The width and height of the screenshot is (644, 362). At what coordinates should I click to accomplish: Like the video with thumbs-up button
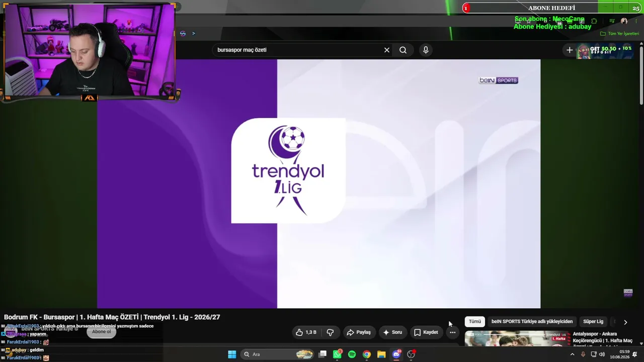(x=306, y=332)
